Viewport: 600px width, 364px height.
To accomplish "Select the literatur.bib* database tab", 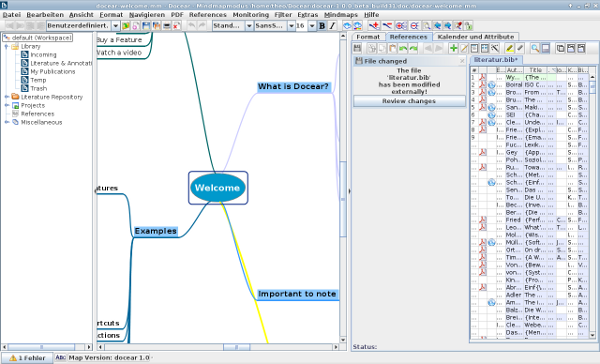I will click(496, 60).
